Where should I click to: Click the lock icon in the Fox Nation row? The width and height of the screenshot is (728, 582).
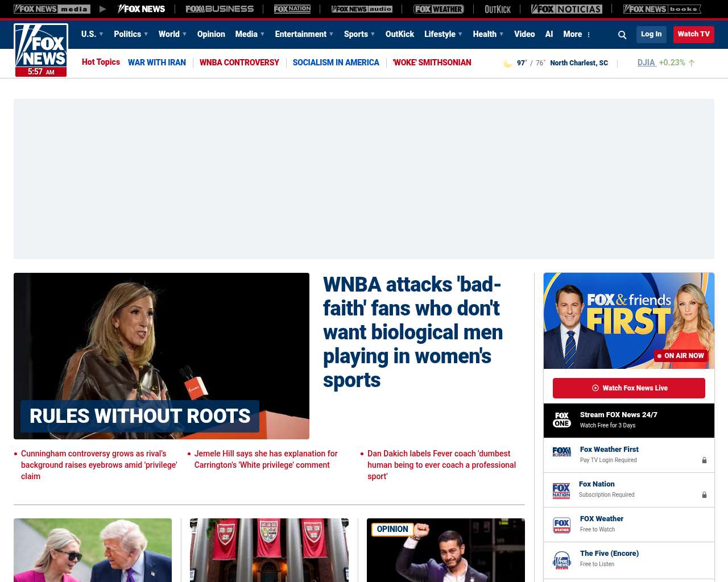pyautogui.click(x=704, y=495)
